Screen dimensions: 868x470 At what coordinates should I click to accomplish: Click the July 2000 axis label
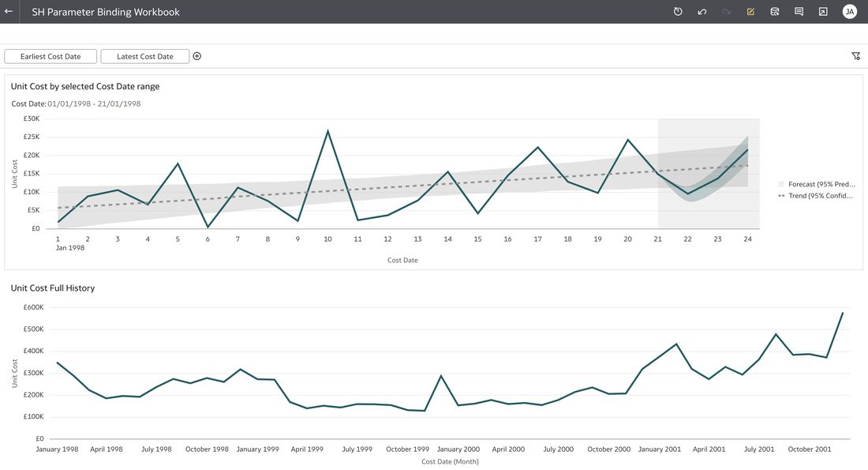point(559,449)
